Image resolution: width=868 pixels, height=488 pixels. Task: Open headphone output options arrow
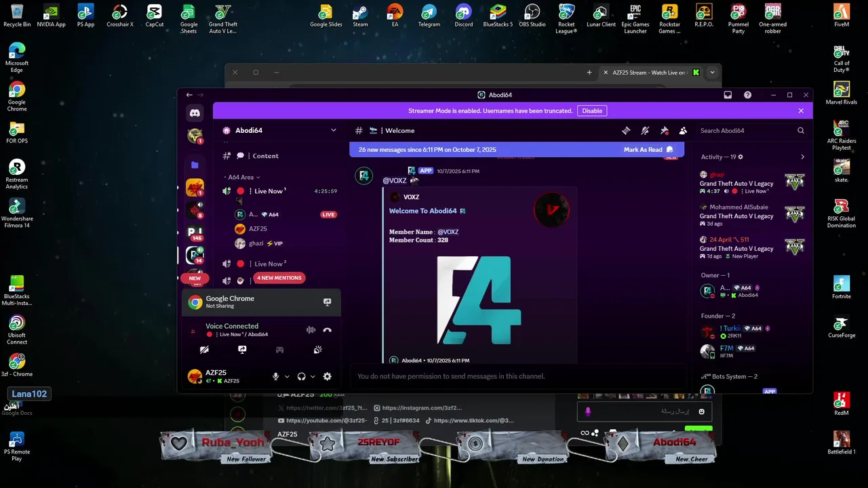coord(313,377)
